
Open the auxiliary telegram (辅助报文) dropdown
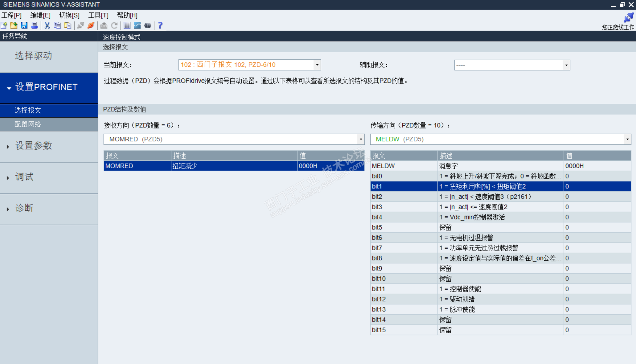(566, 65)
